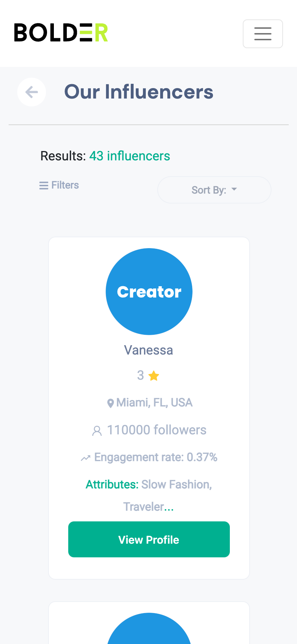
Task: Click the Our Influencers heading
Action: click(139, 92)
